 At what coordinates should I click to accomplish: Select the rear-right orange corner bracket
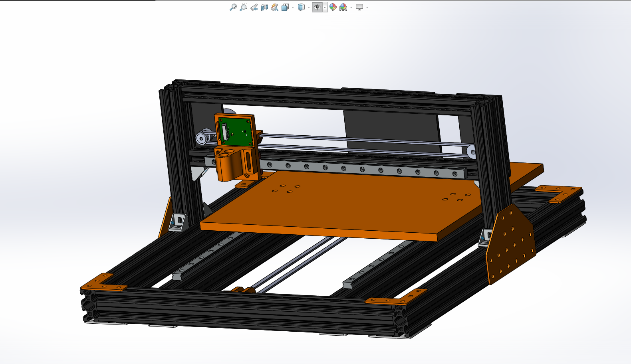pyautogui.click(x=559, y=194)
